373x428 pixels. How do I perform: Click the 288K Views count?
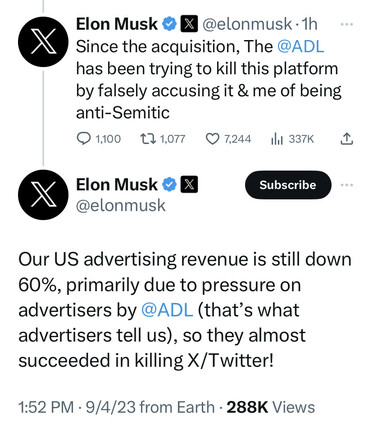point(270,407)
